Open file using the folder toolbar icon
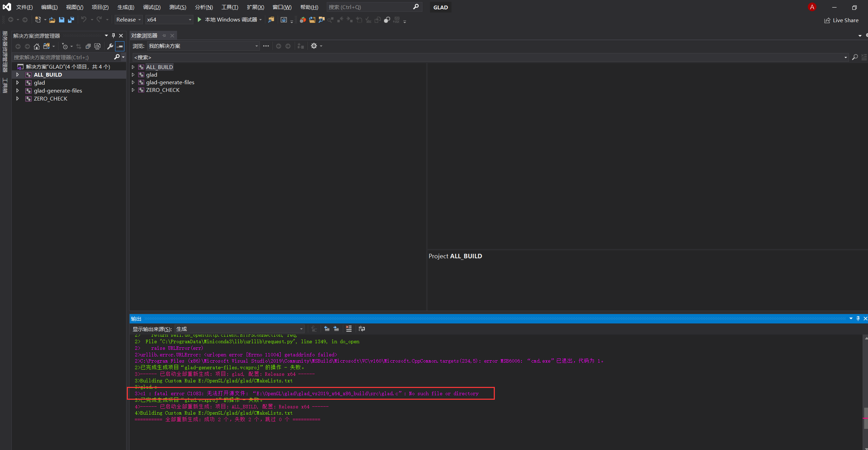This screenshot has height=450, width=868. point(52,20)
